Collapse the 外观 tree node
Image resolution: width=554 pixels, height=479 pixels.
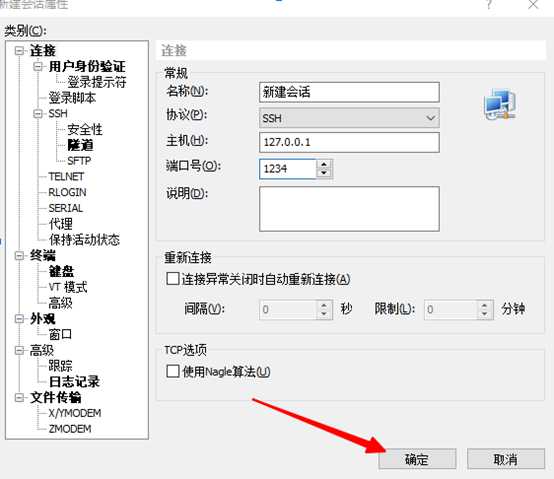click(20, 319)
